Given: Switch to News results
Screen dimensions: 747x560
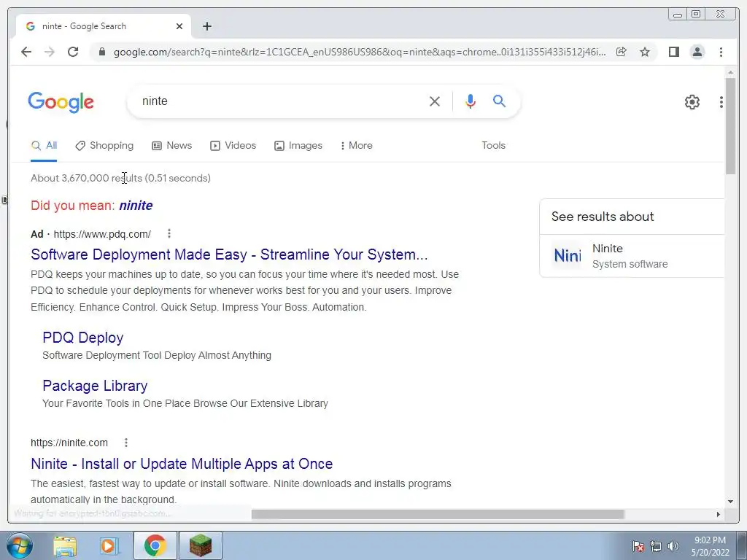Looking at the screenshot, I should [171, 146].
